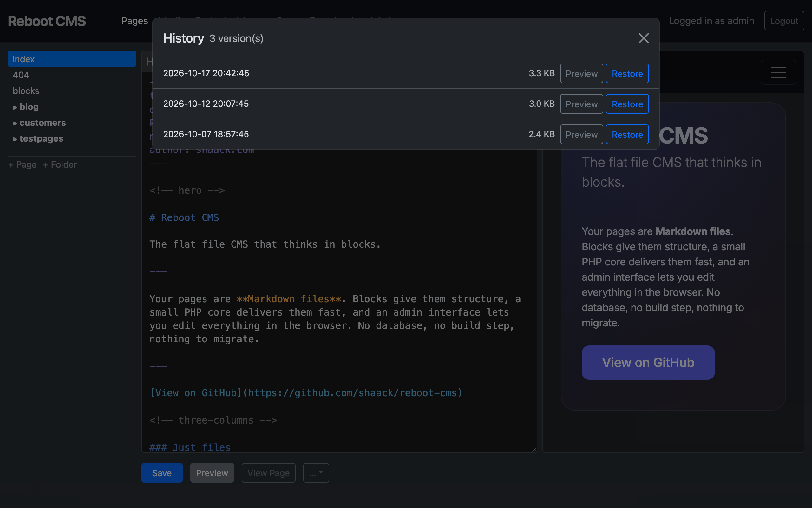
Task: Click the '3.3 KB' size value
Action: tap(541, 73)
